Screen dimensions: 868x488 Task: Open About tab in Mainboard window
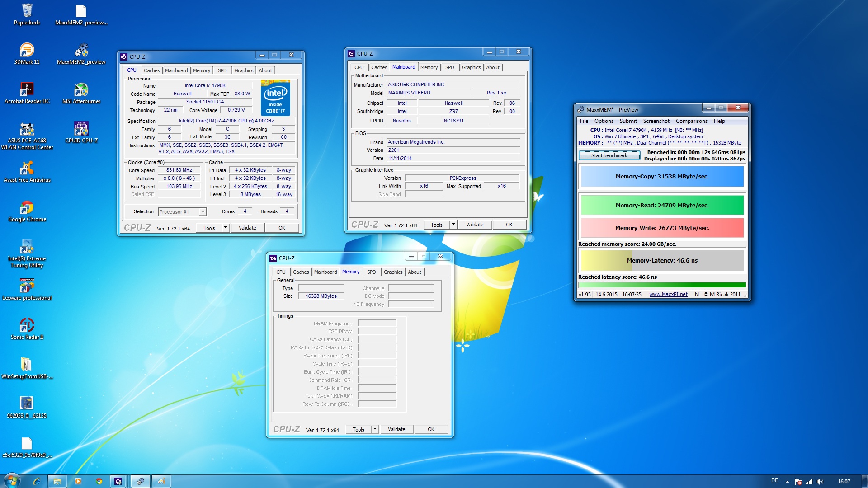click(x=493, y=67)
